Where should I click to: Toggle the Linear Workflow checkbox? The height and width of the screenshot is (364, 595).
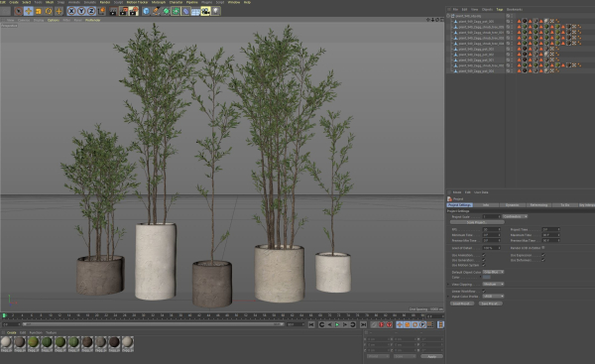click(484, 292)
